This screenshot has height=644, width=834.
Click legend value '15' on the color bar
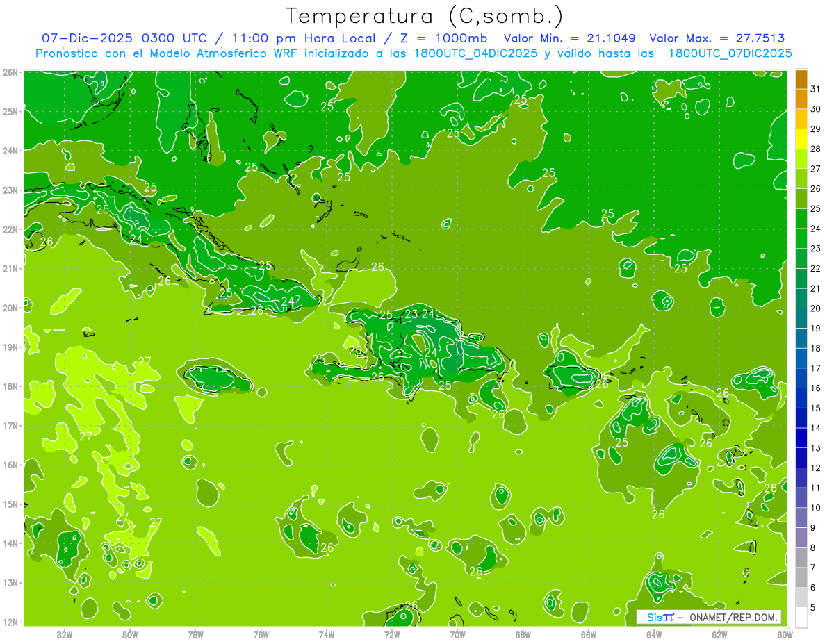[x=815, y=408]
